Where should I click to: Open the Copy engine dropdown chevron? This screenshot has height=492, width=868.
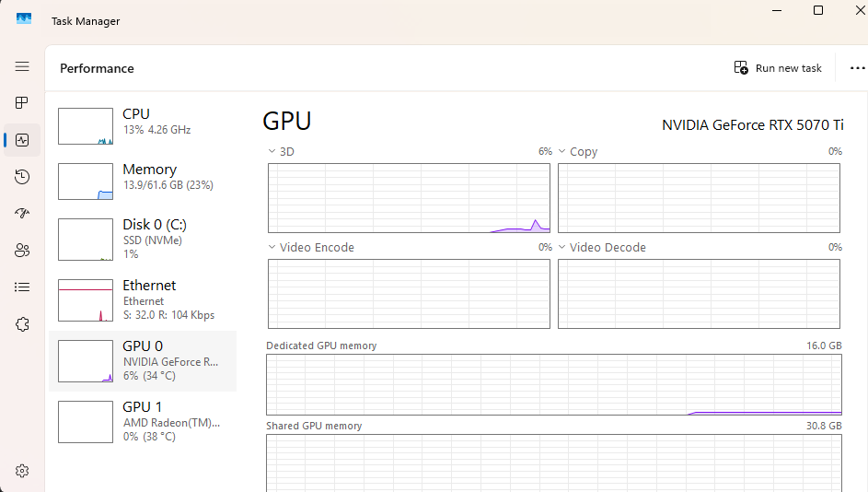click(x=561, y=151)
